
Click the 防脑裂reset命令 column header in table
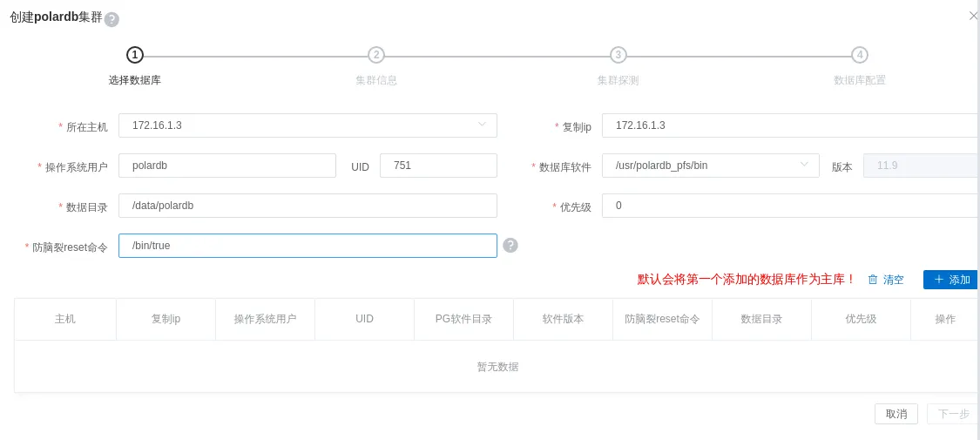pos(663,319)
